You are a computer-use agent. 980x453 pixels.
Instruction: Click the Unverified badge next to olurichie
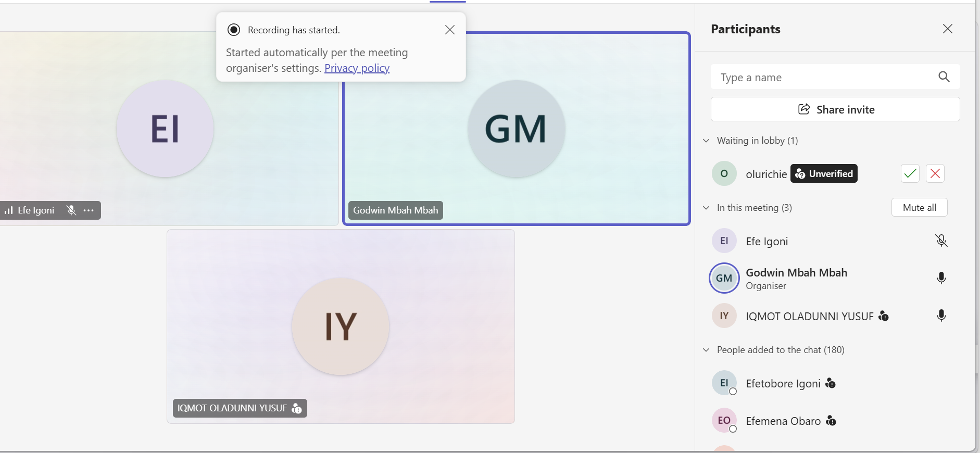(x=824, y=173)
